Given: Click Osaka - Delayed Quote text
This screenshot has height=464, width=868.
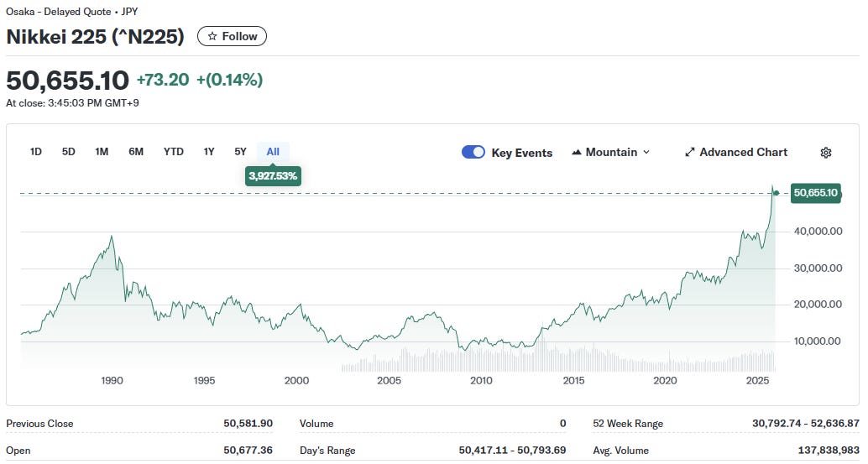Looking at the screenshot, I should (x=59, y=11).
